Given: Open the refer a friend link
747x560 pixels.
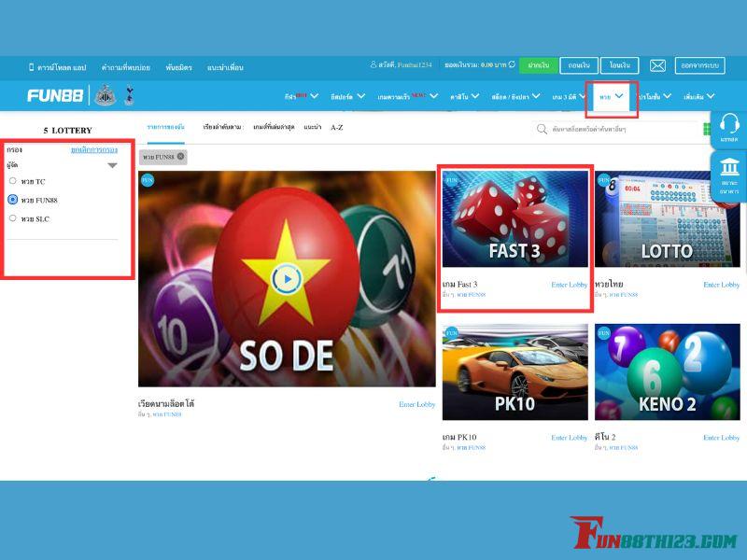Looking at the screenshot, I should (225, 67).
